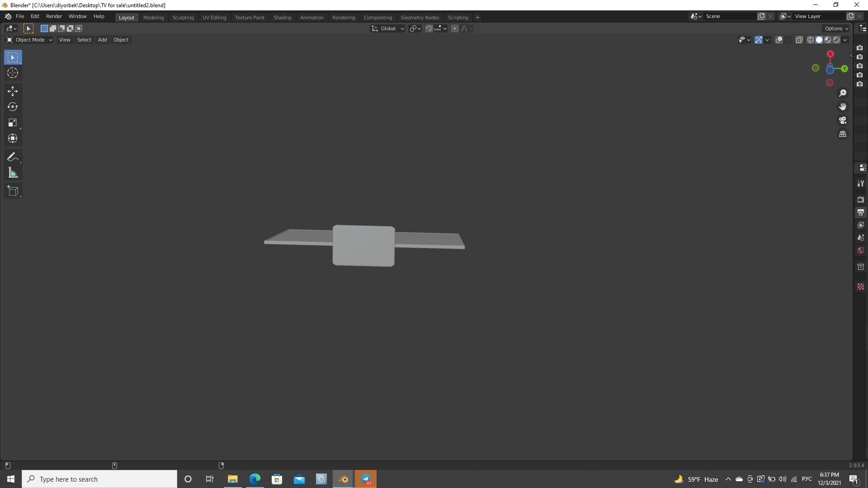This screenshot has height=488, width=868.
Task: Open Telegram from the taskbar
Action: tap(365, 479)
